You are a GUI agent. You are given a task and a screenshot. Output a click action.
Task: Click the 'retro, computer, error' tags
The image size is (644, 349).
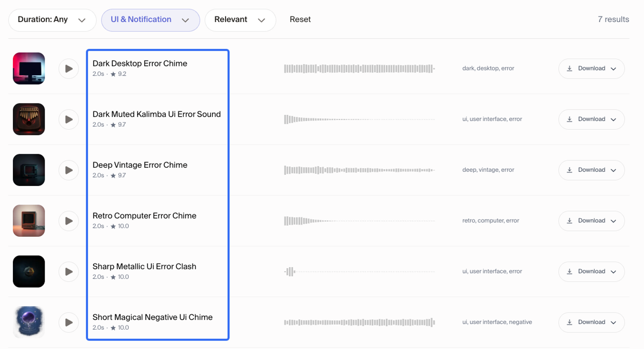tap(491, 221)
